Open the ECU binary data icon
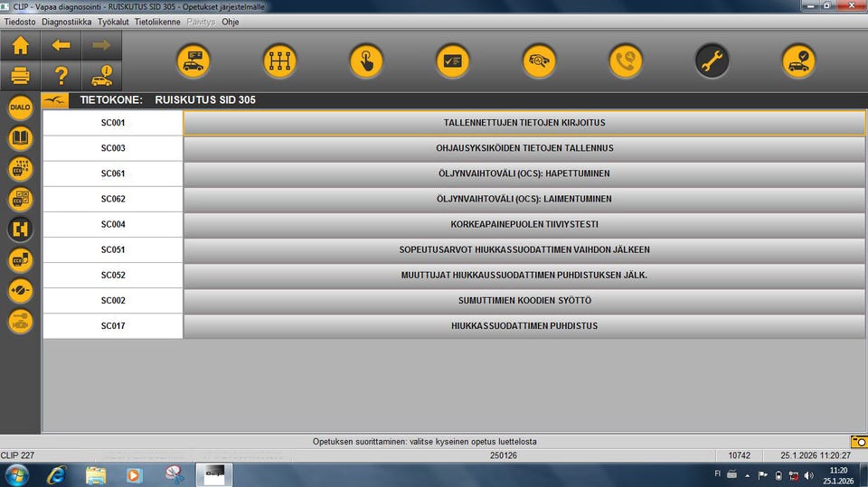 (x=20, y=168)
